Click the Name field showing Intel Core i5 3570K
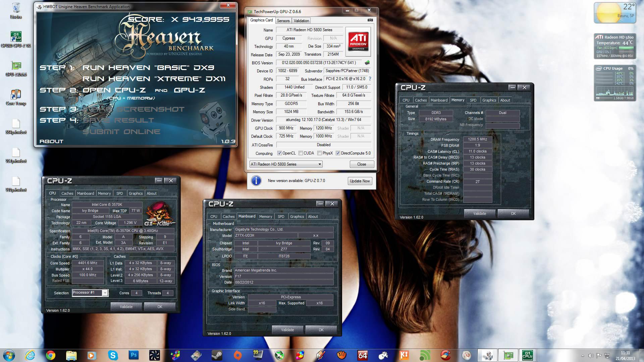This screenshot has width=644, height=362. (107, 204)
